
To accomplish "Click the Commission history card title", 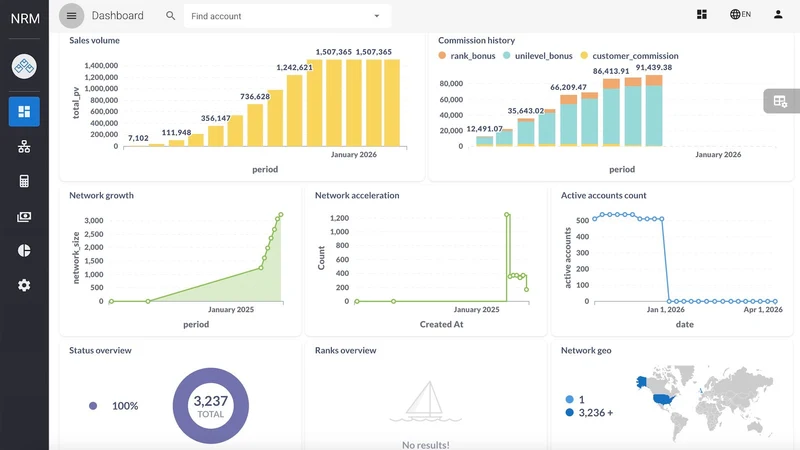I will click(x=477, y=40).
